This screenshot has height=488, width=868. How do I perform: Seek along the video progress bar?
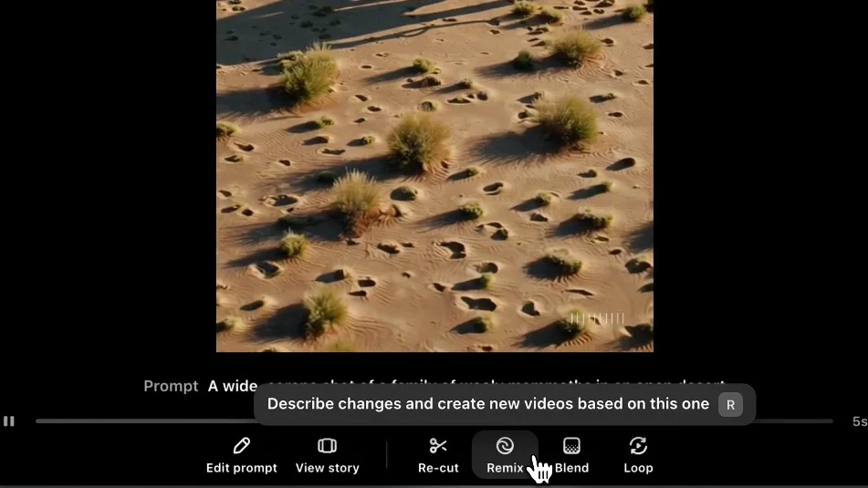(434, 421)
